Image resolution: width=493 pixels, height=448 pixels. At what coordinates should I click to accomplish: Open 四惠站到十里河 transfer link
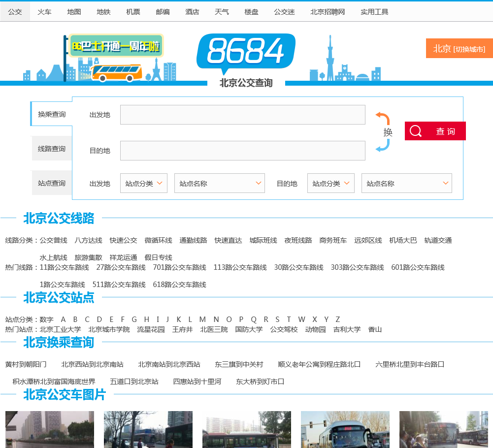[197, 382]
